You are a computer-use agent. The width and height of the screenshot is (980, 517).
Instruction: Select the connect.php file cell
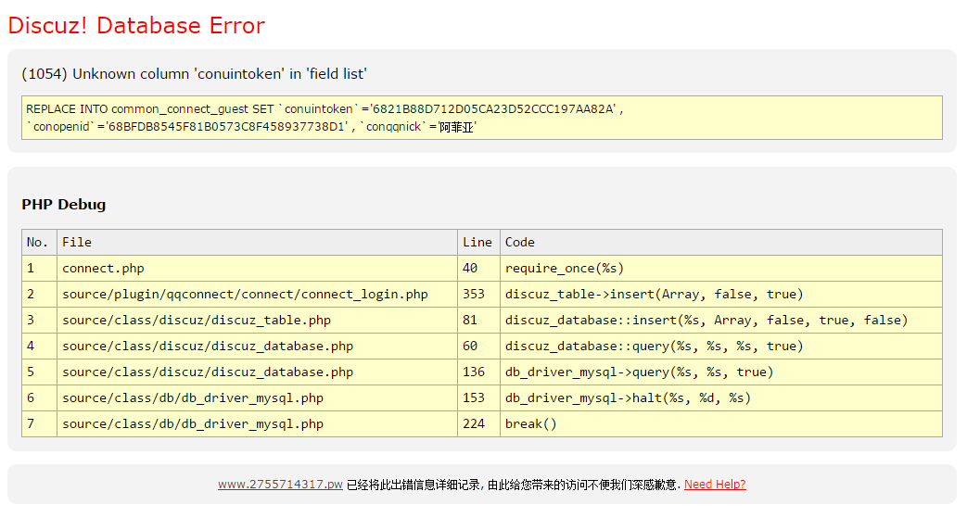(257, 269)
